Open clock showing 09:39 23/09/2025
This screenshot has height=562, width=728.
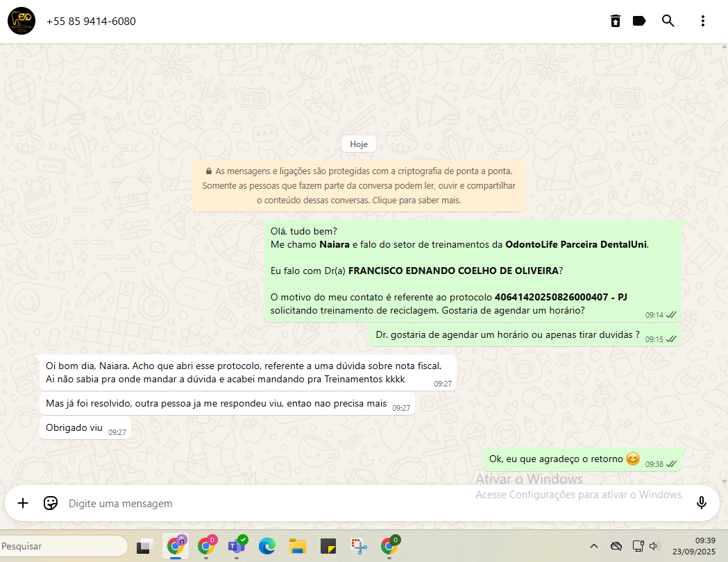[x=693, y=546]
